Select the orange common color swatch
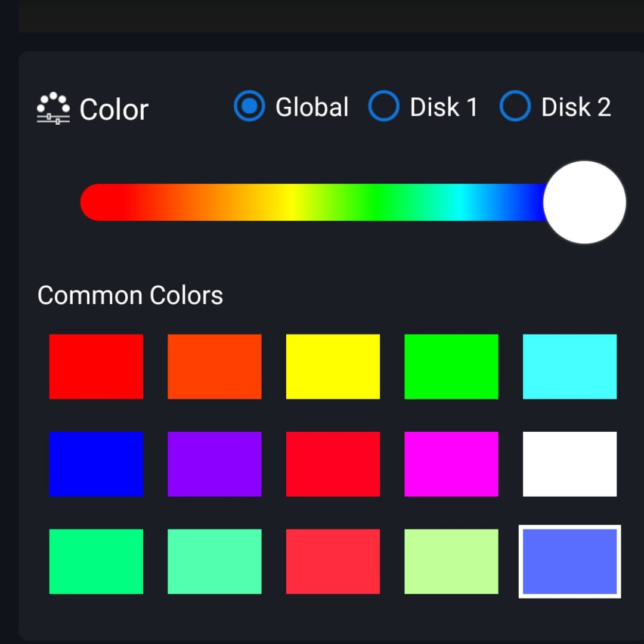The width and height of the screenshot is (644, 644). [215, 367]
